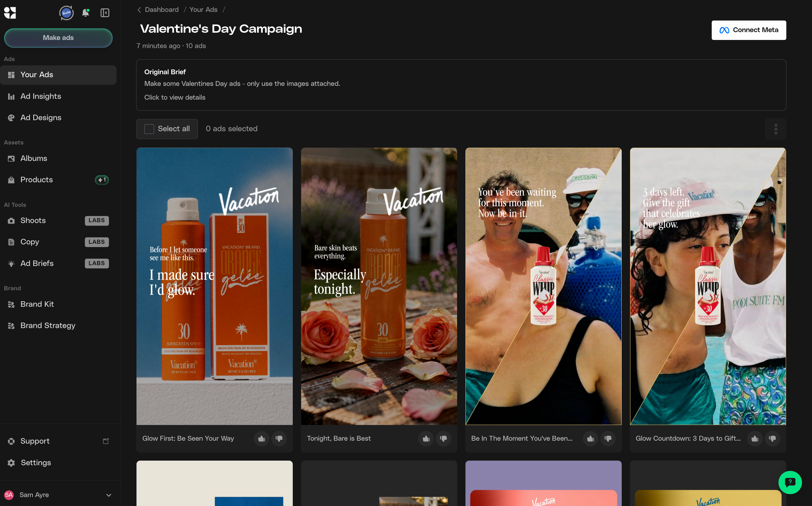The width and height of the screenshot is (812, 506).
Task: Check the Select all checkbox
Action: tap(149, 129)
